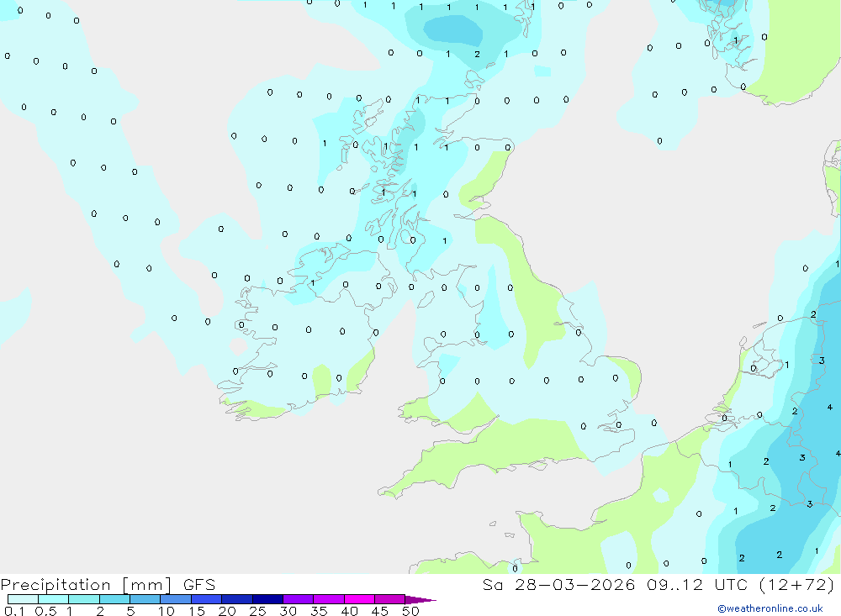The height and width of the screenshot is (616, 841).
Task: Click the 40–45 mm magenta legend swatch
Action: point(359,599)
